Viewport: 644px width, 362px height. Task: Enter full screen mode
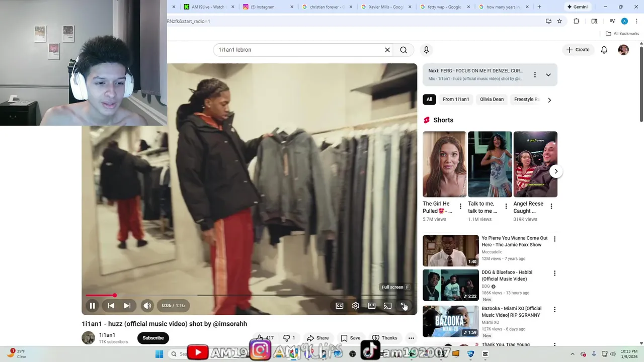coord(404,306)
